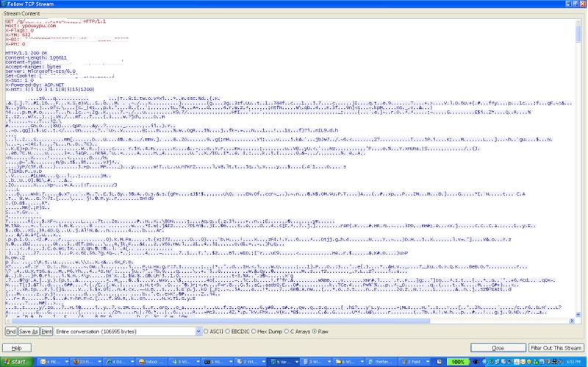Expand the Paint taskbar group arrow
Image resolution: width=588 pixels, height=367 pixels.
[x=428, y=362]
